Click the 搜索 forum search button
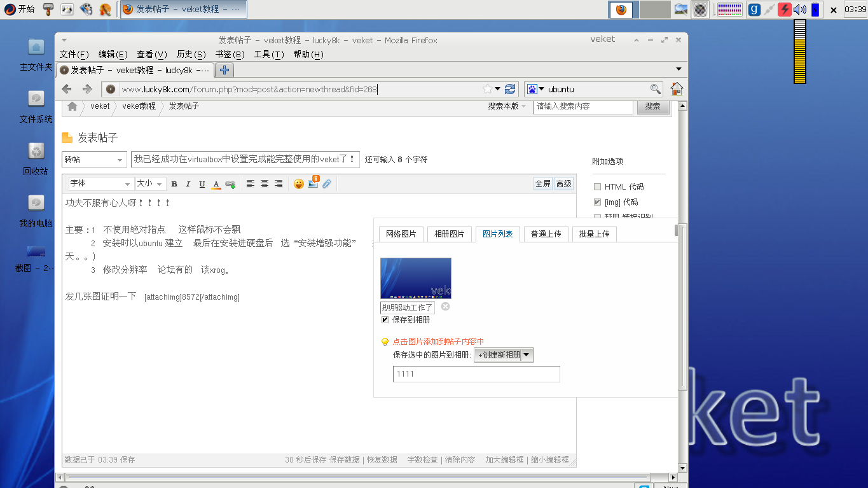 (652, 106)
